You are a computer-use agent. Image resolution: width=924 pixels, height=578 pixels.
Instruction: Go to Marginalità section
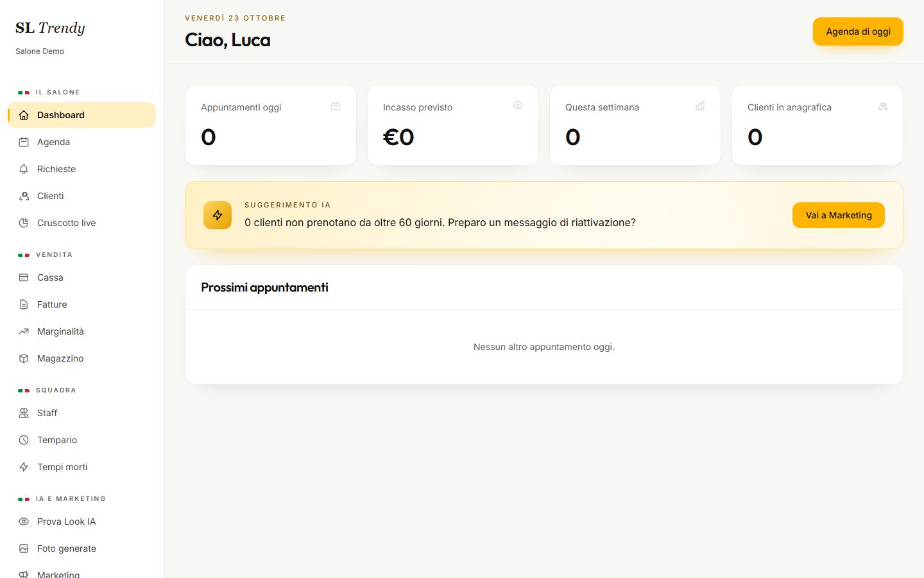(82, 331)
